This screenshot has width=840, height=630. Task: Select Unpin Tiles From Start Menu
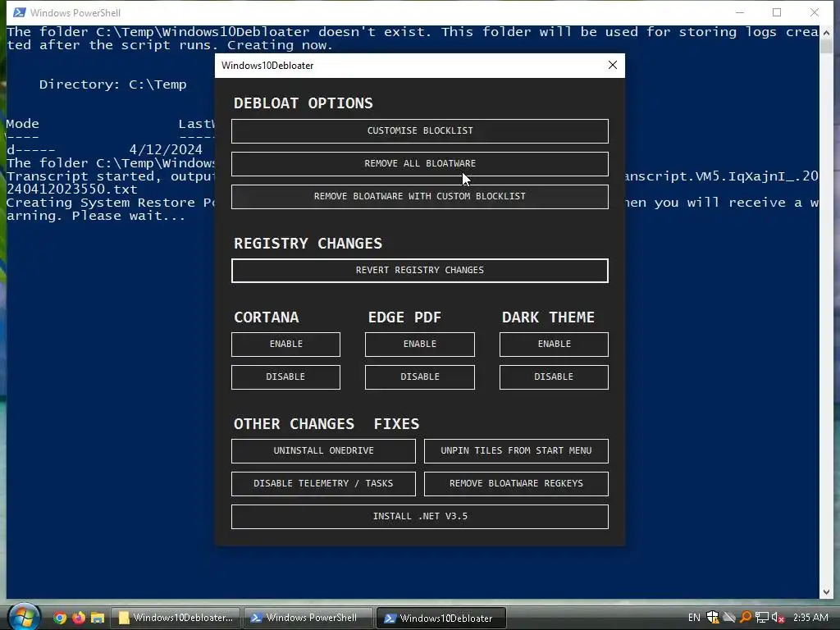(516, 450)
